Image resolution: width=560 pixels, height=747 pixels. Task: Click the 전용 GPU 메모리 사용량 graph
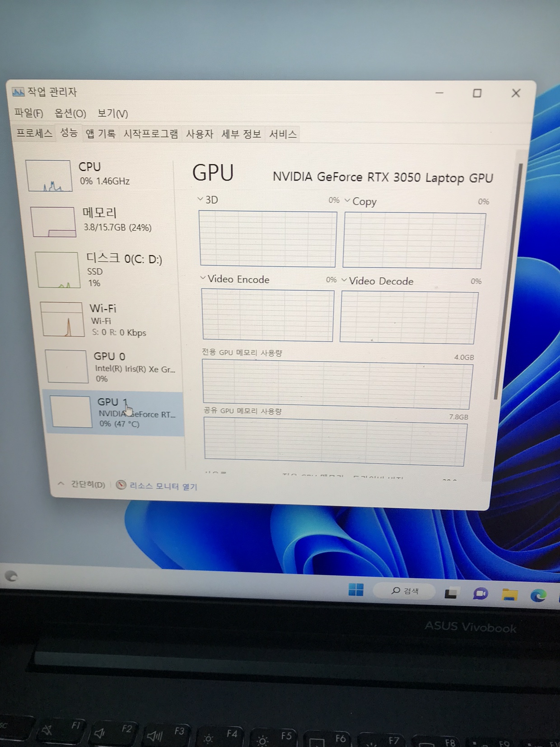[x=337, y=384]
